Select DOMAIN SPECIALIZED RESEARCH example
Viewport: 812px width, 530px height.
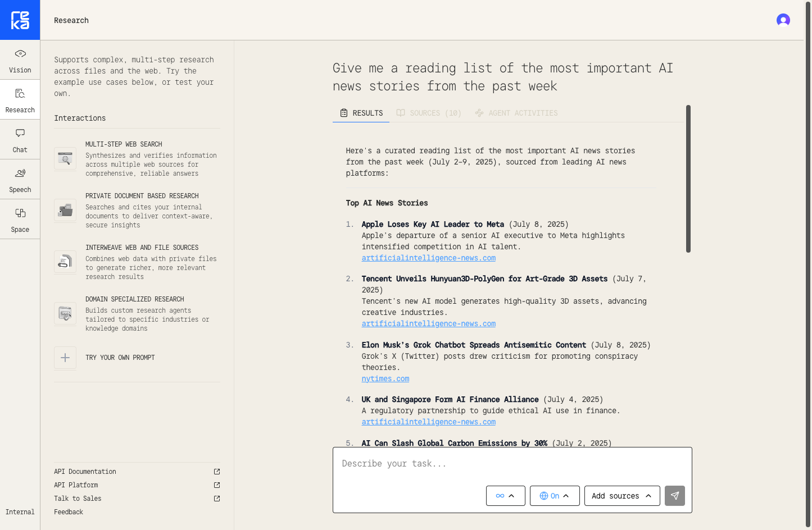coord(137,314)
